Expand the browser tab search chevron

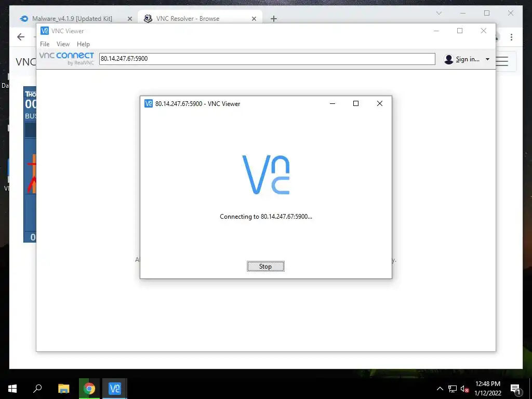438,13
